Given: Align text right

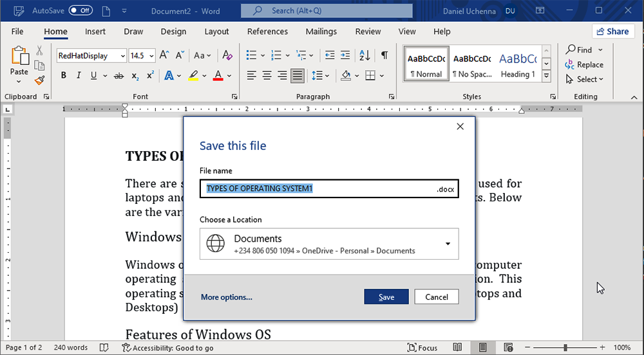Looking at the screenshot, I should click(x=282, y=75).
